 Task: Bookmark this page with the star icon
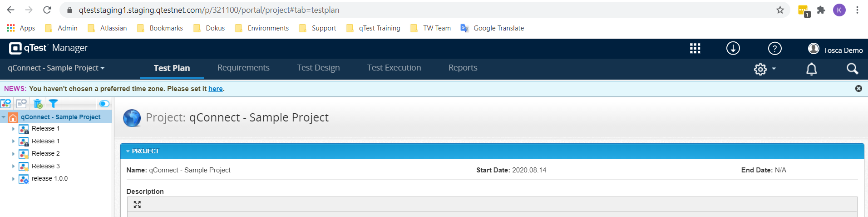(780, 10)
